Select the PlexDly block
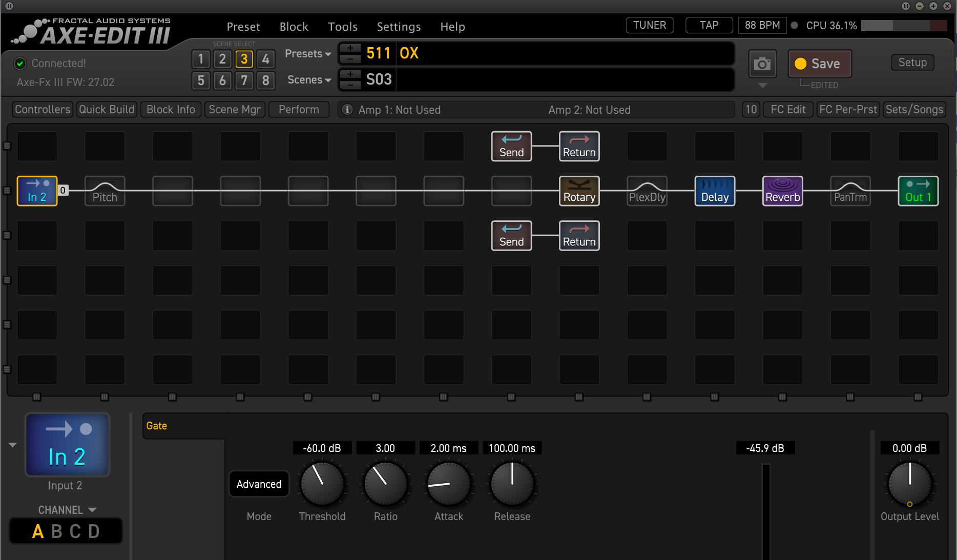Screen dimensions: 957x560 click(x=647, y=191)
